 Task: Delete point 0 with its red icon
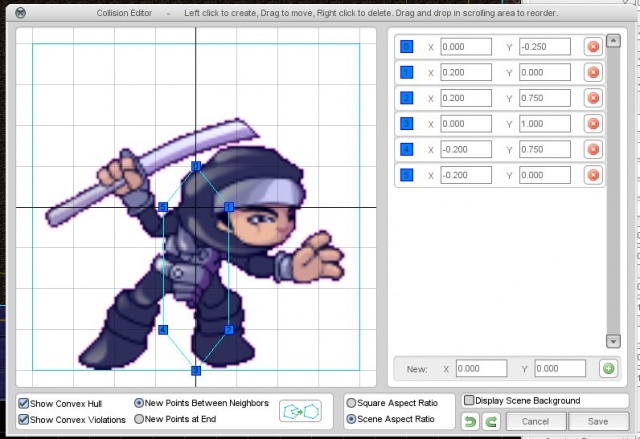(593, 47)
